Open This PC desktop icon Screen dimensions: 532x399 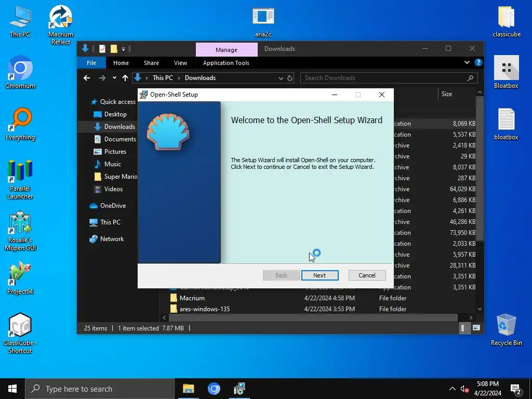click(x=20, y=22)
